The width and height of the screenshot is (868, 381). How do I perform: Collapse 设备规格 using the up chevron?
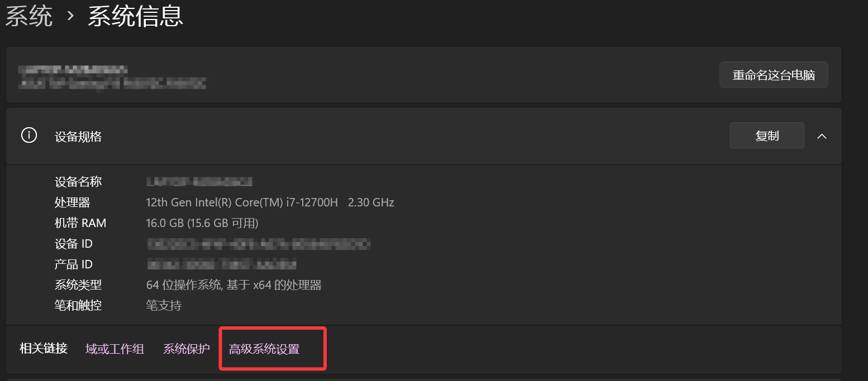click(x=822, y=136)
